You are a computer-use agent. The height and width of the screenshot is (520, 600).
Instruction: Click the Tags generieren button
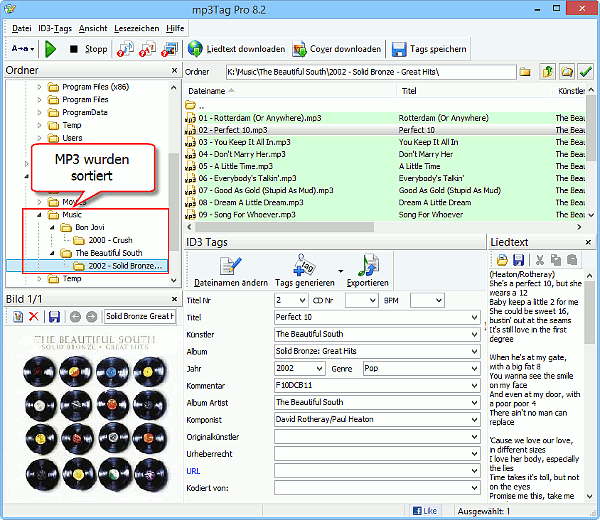click(x=305, y=271)
